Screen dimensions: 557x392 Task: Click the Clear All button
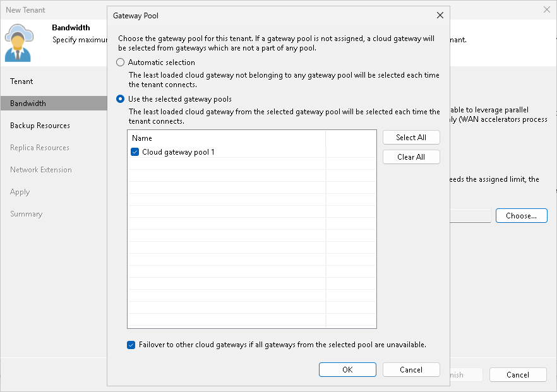point(411,157)
